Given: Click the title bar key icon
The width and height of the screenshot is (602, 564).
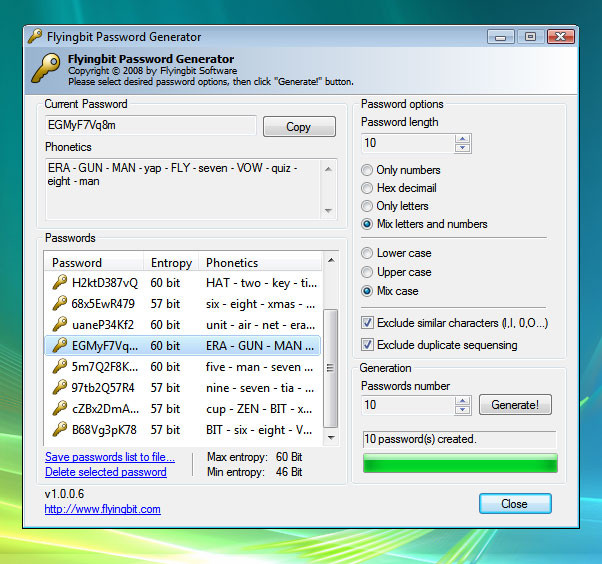Looking at the screenshot, I should pyautogui.click(x=35, y=36).
